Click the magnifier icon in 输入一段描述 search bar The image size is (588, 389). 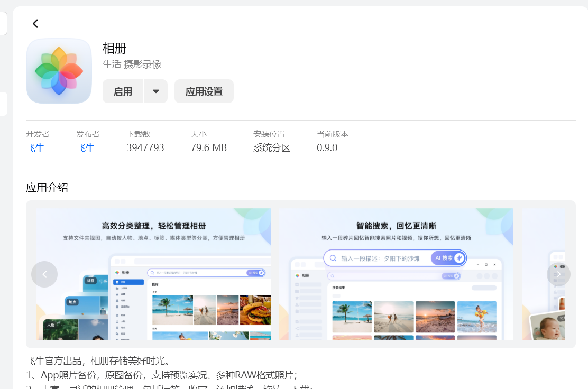(333, 258)
